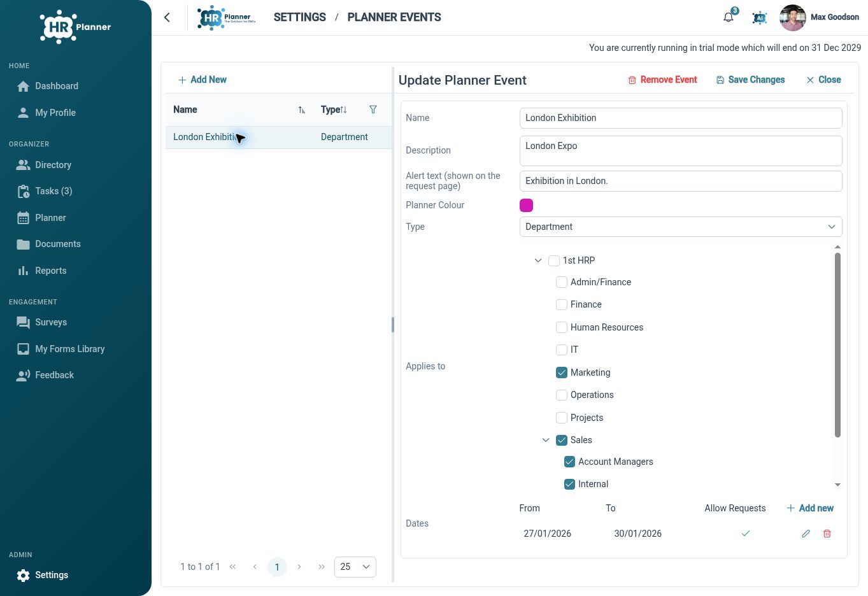Click Add New planner event
The width and height of the screenshot is (868, 596).
(203, 80)
